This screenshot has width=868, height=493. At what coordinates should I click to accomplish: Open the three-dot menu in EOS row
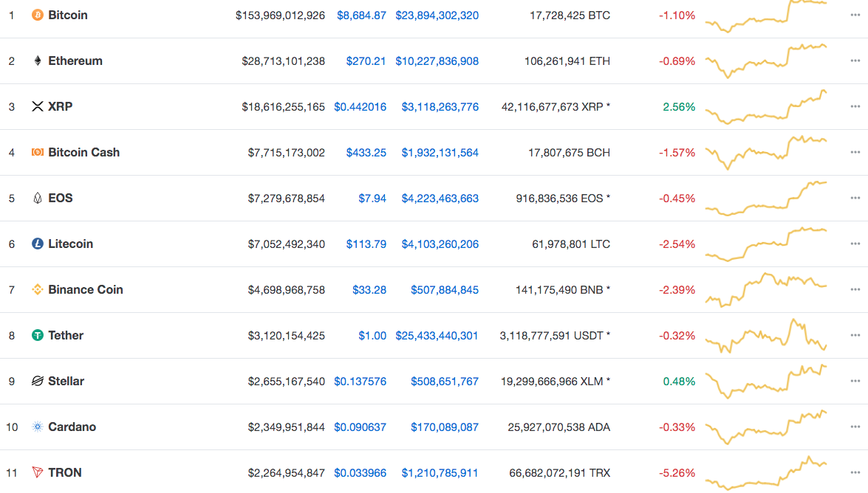[x=855, y=198]
